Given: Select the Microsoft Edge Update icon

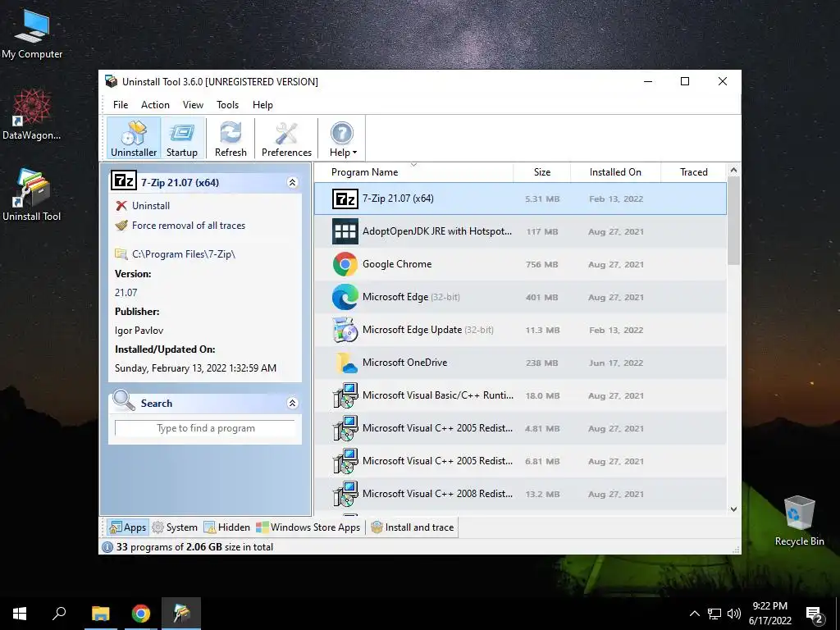Looking at the screenshot, I should coord(345,330).
